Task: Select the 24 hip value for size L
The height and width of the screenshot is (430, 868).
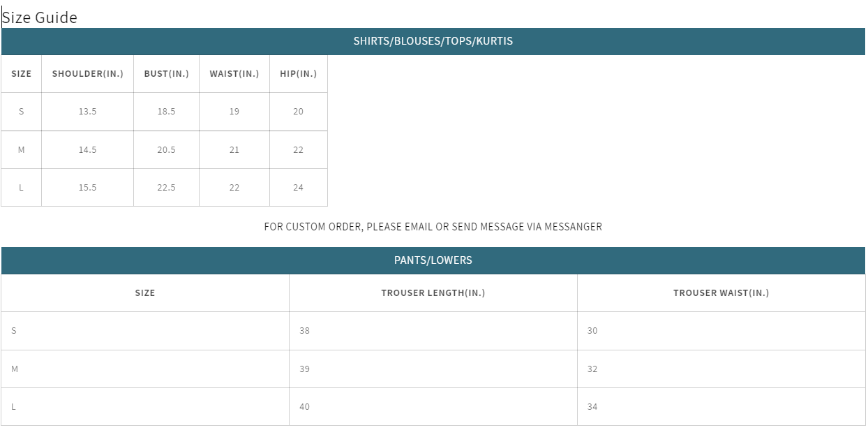Action: (298, 188)
